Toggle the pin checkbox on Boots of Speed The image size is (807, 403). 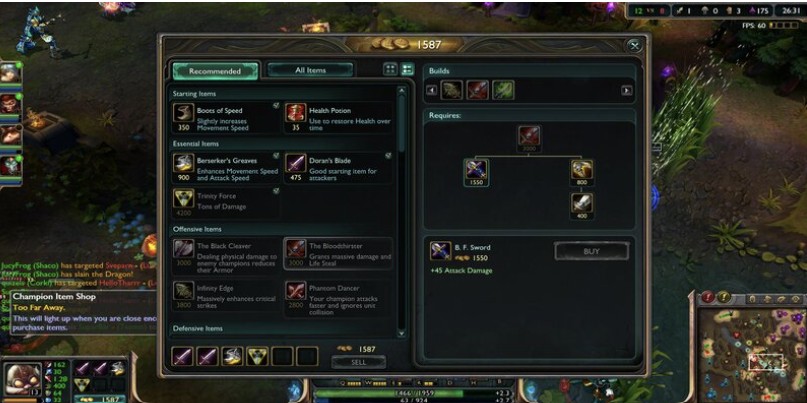pos(276,105)
